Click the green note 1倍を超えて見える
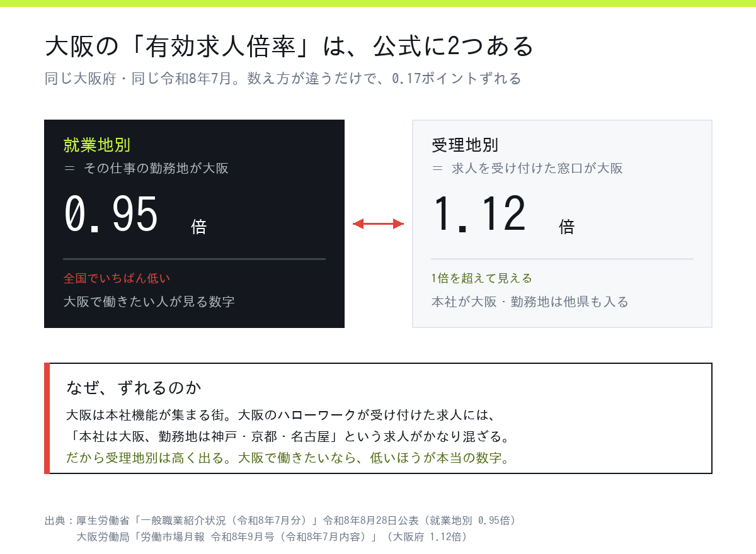 coord(482,278)
